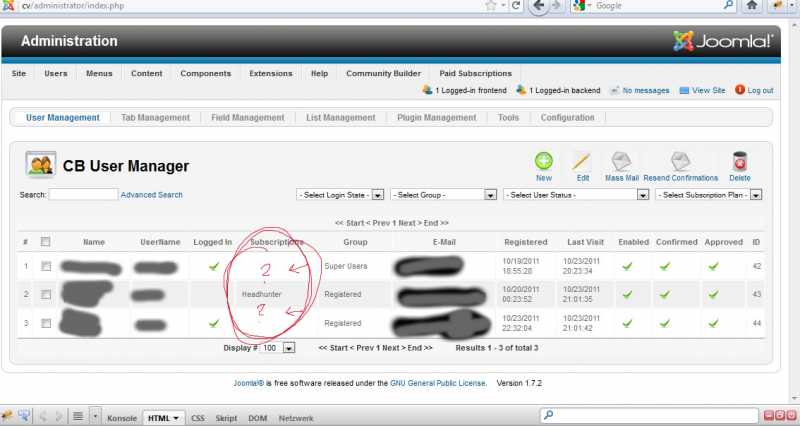The width and height of the screenshot is (800, 426).
Task: Open Mass Mail envelope icon
Action: click(x=621, y=162)
